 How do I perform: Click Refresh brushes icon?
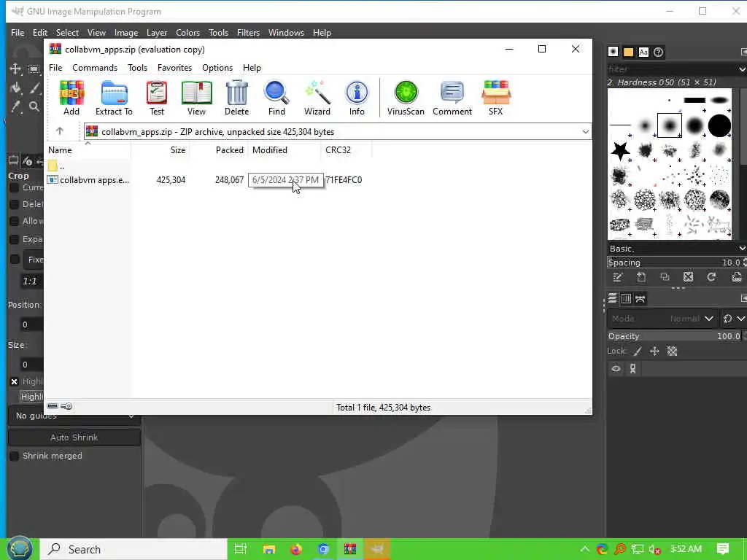click(711, 277)
